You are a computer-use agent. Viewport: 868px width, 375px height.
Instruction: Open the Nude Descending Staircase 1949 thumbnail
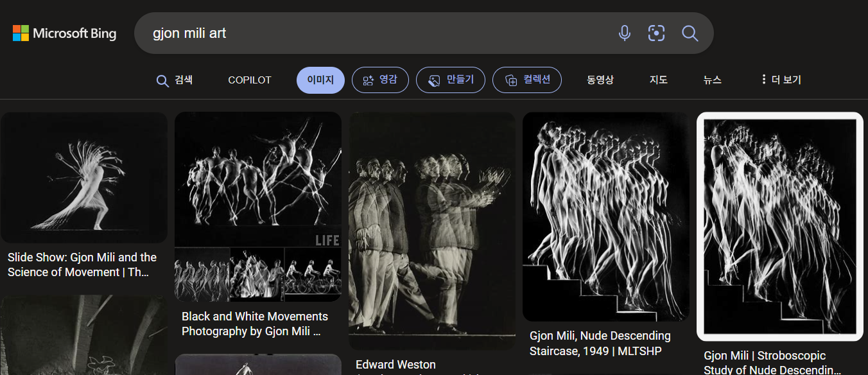point(606,217)
